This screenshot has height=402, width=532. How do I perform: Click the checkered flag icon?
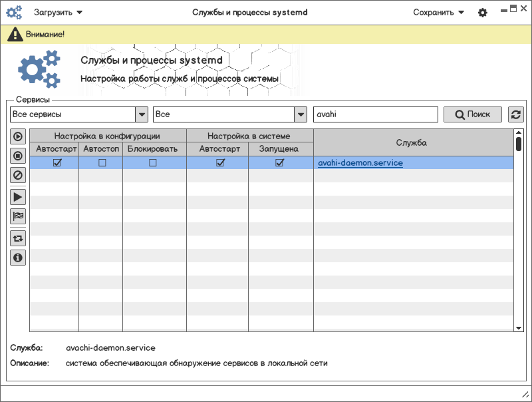click(x=18, y=216)
